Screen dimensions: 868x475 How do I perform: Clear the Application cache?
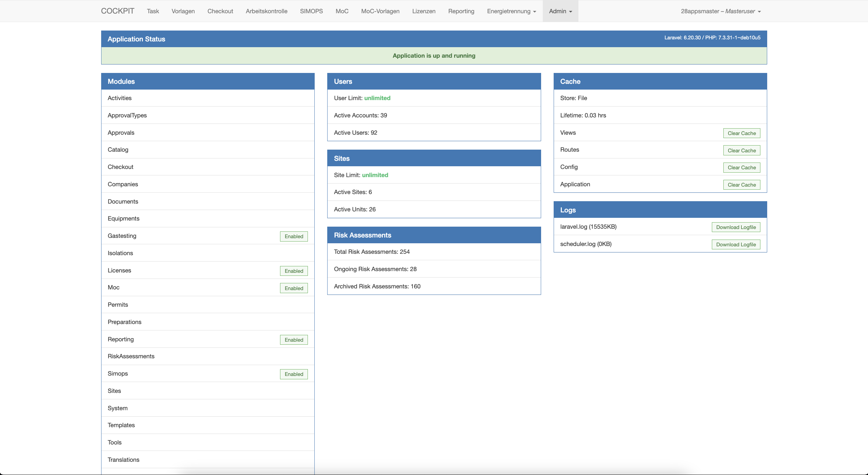pos(741,185)
